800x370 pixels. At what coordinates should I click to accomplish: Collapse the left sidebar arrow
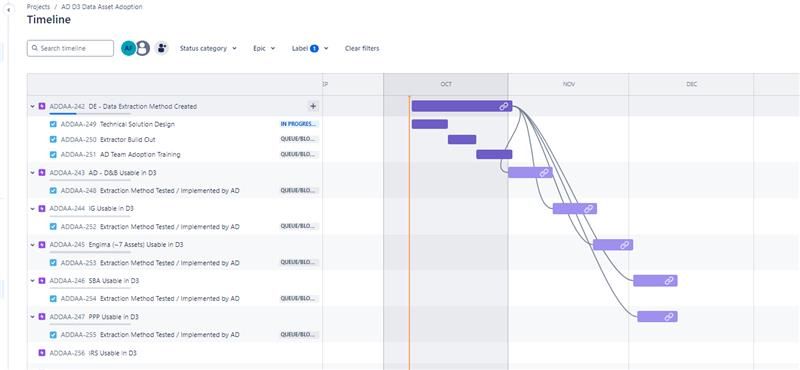coord(8,10)
